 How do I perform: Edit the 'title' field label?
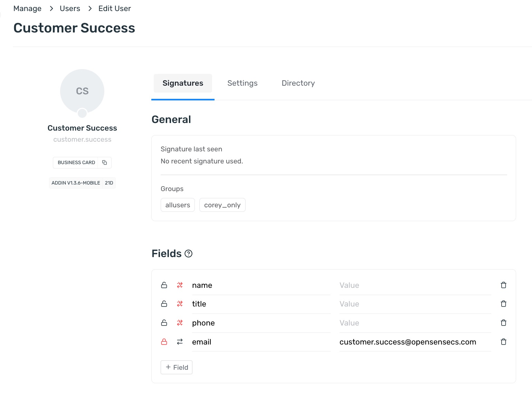[261, 304]
